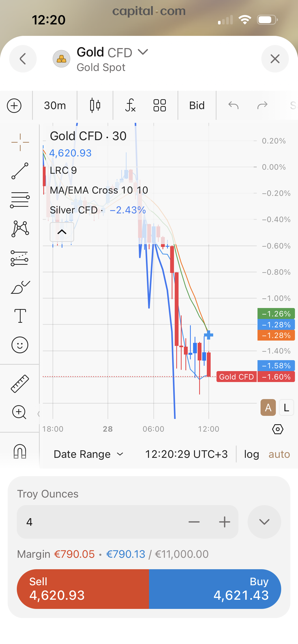Image resolution: width=298 pixels, height=644 pixels.
Task: Select the crosshair cursor tool
Action: pos(20,142)
